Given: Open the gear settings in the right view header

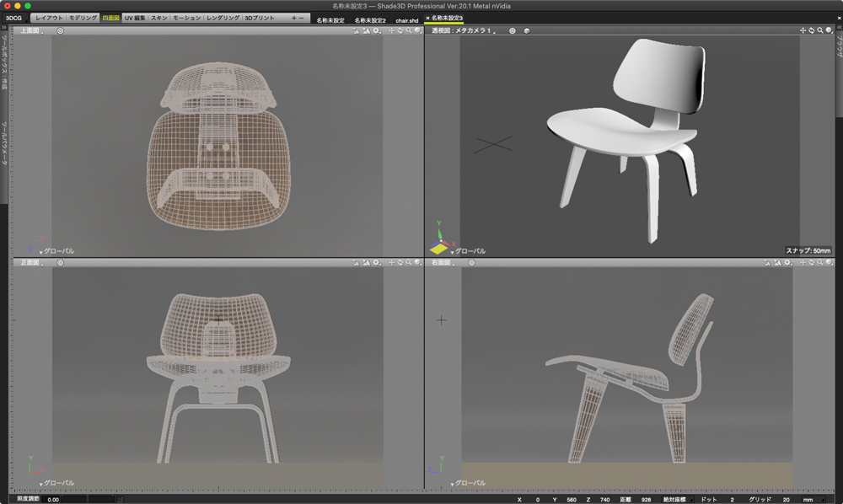Looking at the screenshot, I should tap(787, 263).
